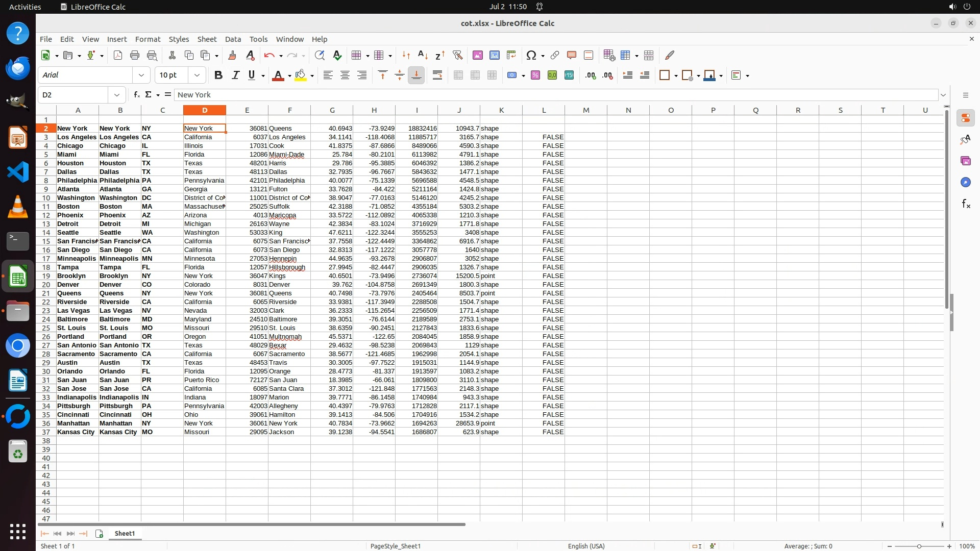Open the font size dropdown
This screenshot has width=980, height=551.
point(197,76)
